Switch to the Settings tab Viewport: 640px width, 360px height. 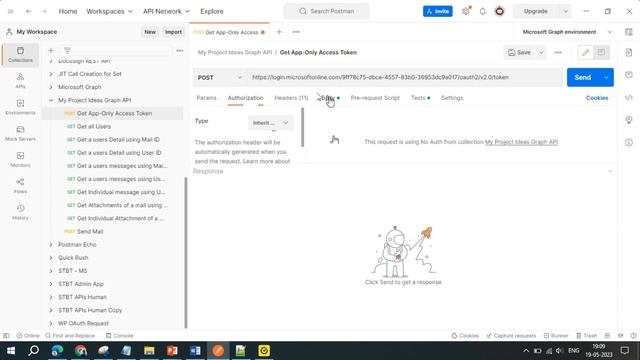(452, 98)
